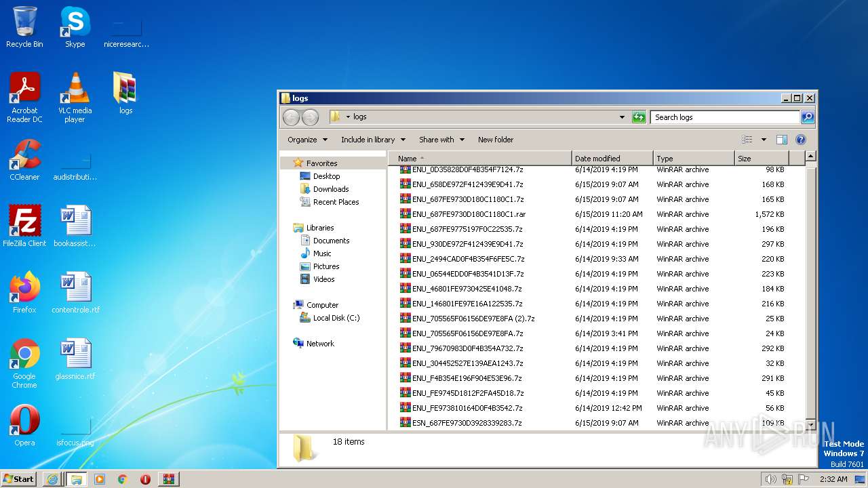Image resolution: width=868 pixels, height=488 pixels.
Task: Click the Forward navigation arrow in Explorer
Action: click(x=310, y=117)
